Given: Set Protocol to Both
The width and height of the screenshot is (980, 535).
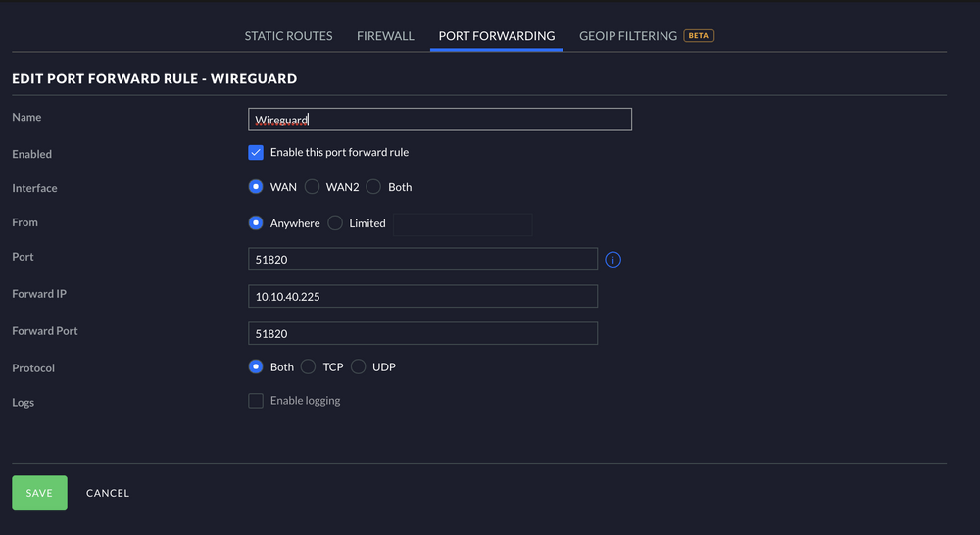Looking at the screenshot, I should (256, 366).
